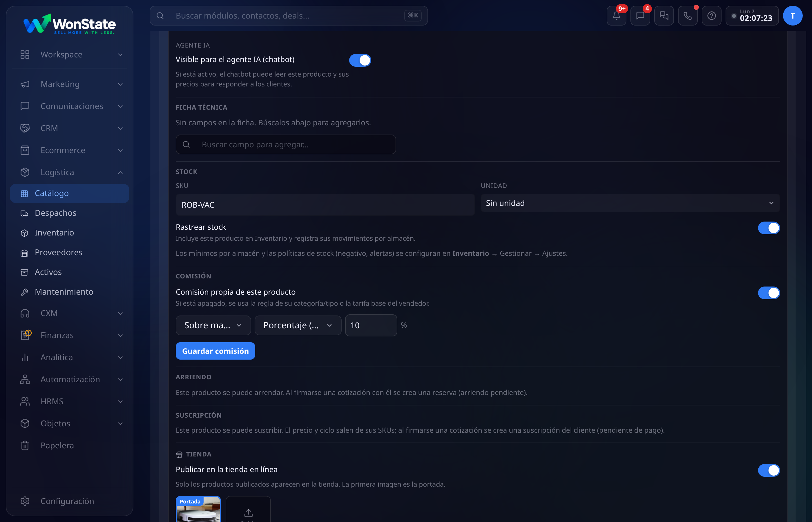Toggle Publicar en la tienda en línea switch
The width and height of the screenshot is (812, 522).
(x=768, y=470)
